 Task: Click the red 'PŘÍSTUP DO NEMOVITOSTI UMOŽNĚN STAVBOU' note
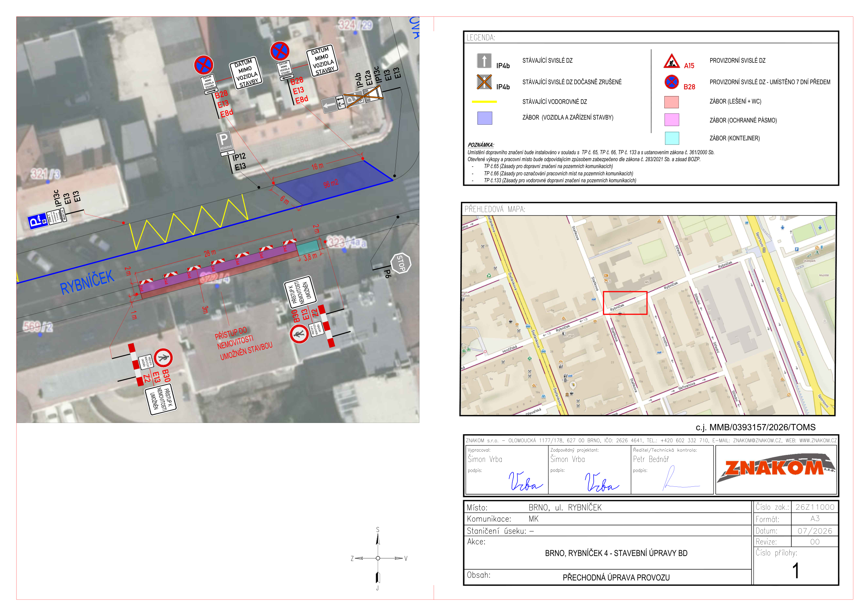click(x=243, y=343)
